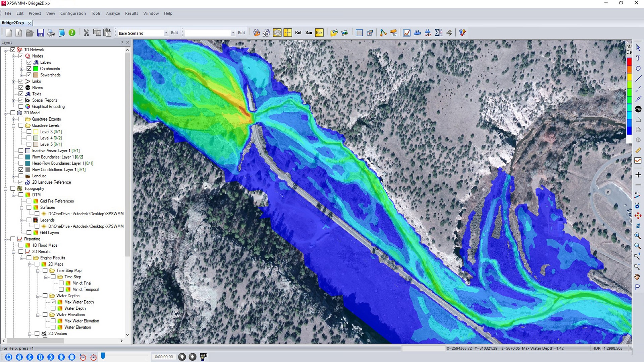
Task: Click the blue P tool icon
Action: tap(638, 287)
